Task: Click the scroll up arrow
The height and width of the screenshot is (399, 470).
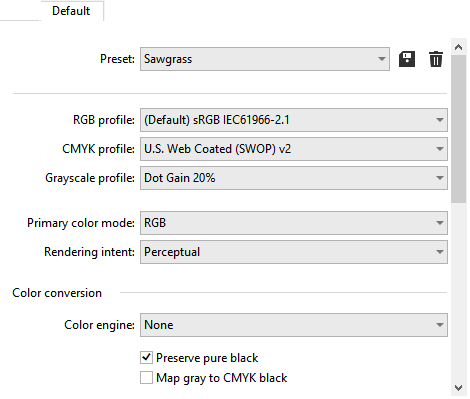Action: (x=458, y=47)
